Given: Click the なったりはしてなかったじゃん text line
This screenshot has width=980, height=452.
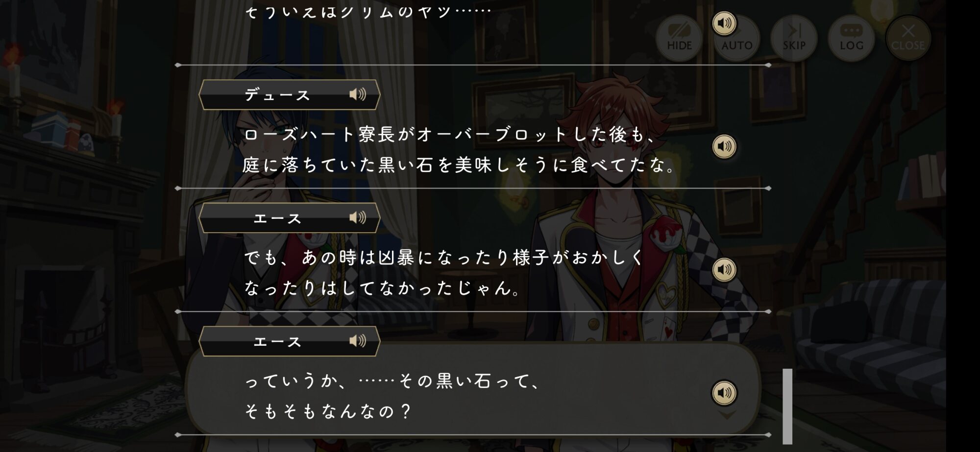Looking at the screenshot, I should coord(383,288).
